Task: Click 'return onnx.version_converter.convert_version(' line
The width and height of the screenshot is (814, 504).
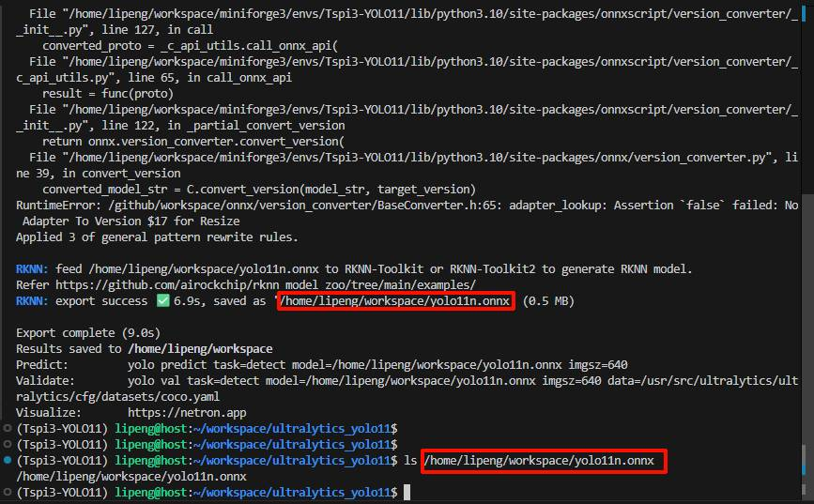Action: coord(193,141)
